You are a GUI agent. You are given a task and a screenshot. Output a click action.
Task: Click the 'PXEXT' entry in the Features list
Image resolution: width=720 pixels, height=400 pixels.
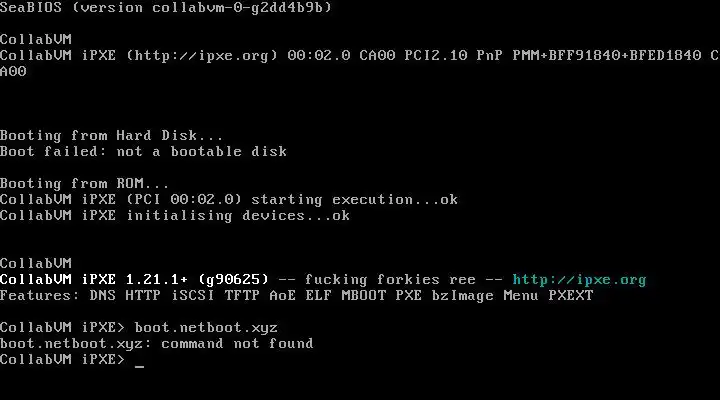pos(571,295)
